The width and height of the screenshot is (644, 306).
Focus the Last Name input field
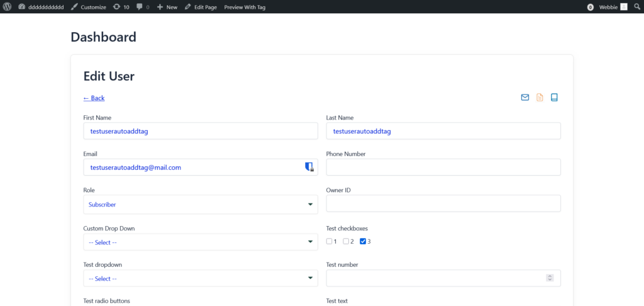[443, 131]
